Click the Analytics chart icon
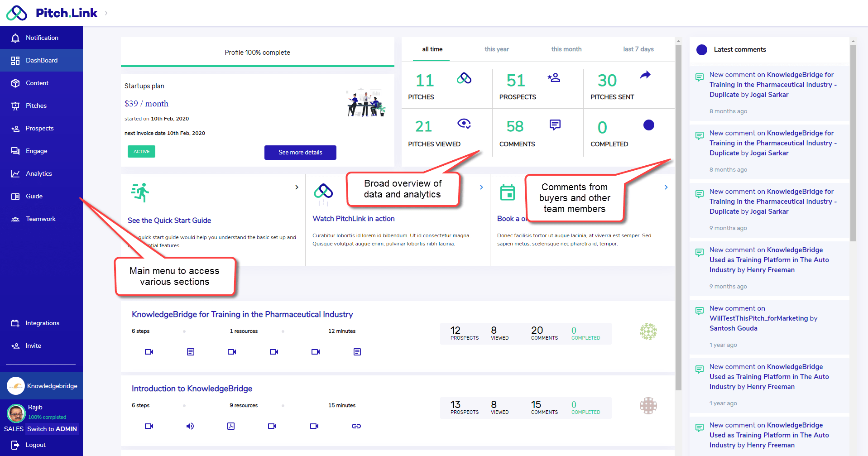868x456 pixels. (x=15, y=174)
